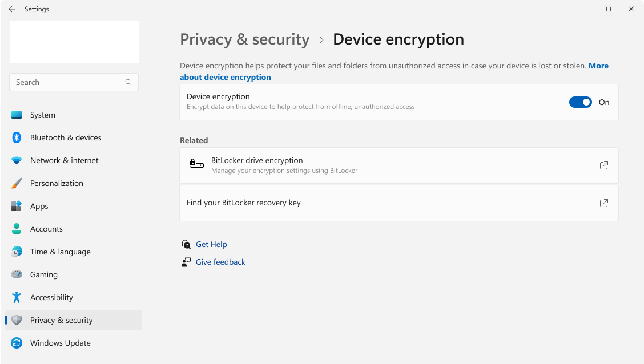644x364 pixels.
Task: Click the Apps icon in sidebar
Action: pyautogui.click(x=17, y=206)
